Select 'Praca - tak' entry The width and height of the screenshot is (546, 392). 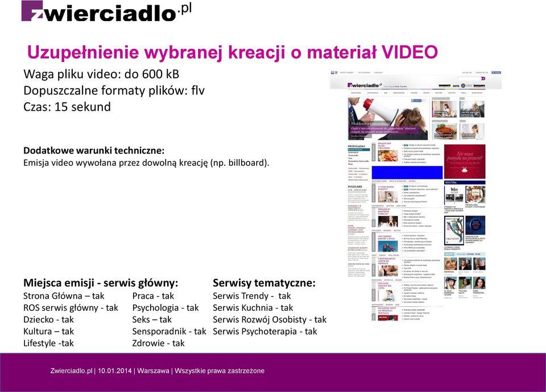point(153,296)
